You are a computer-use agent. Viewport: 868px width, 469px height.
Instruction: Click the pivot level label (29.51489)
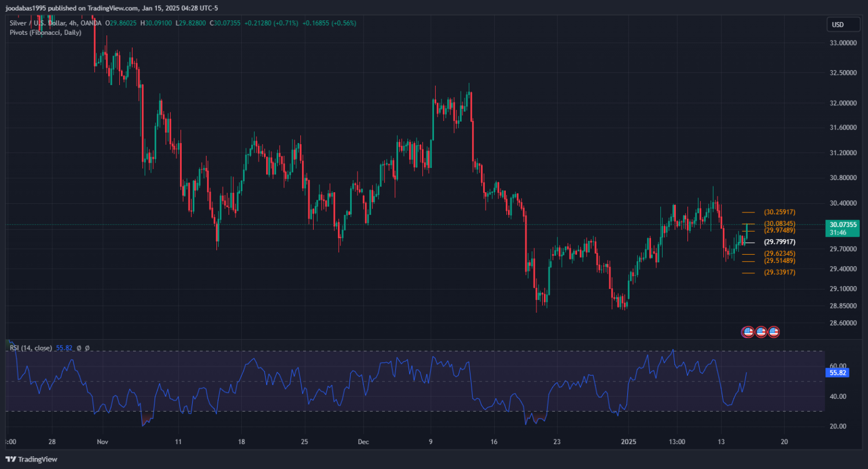[779, 261]
